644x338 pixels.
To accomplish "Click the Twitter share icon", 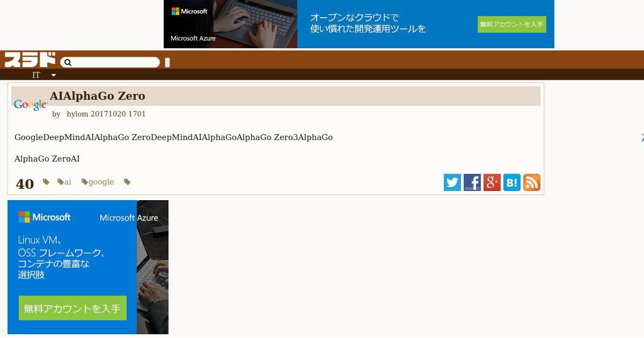I will (x=452, y=182).
